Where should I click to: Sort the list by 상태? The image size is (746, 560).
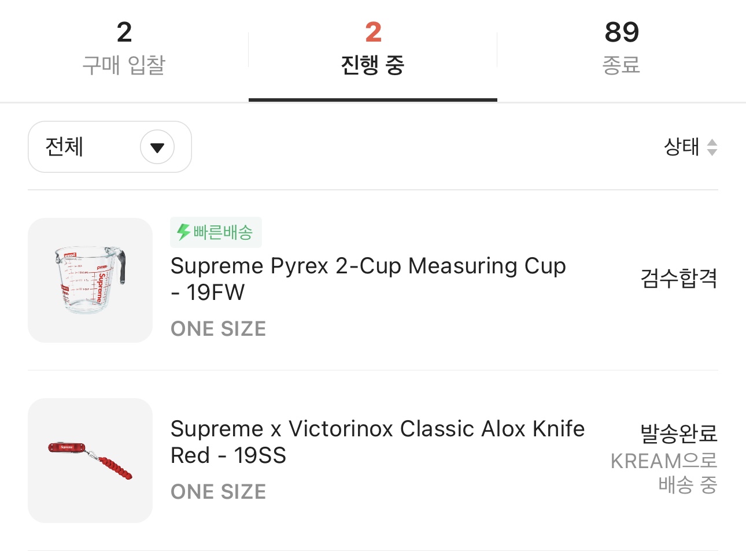682,147
